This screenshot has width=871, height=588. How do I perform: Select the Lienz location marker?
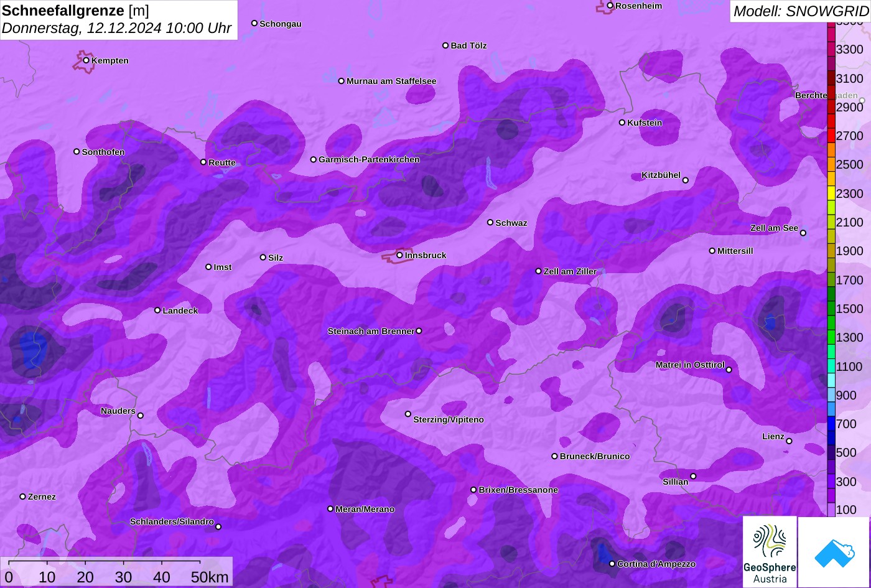[789, 441]
